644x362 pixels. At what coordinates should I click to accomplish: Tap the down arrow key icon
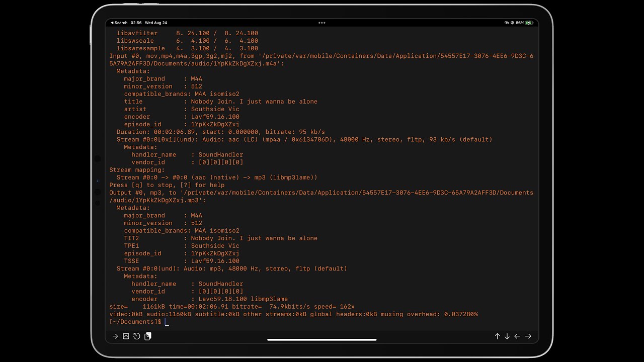coord(507,336)
